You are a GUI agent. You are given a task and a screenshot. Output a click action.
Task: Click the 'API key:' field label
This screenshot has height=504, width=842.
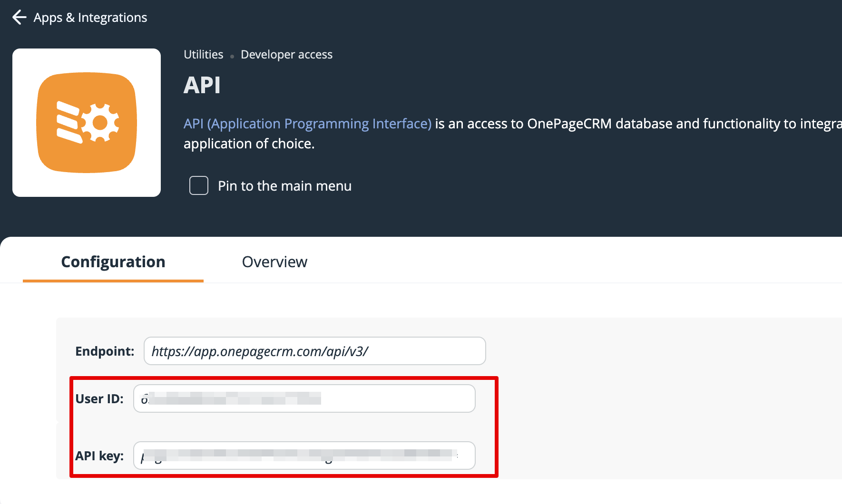pos(99,456)
